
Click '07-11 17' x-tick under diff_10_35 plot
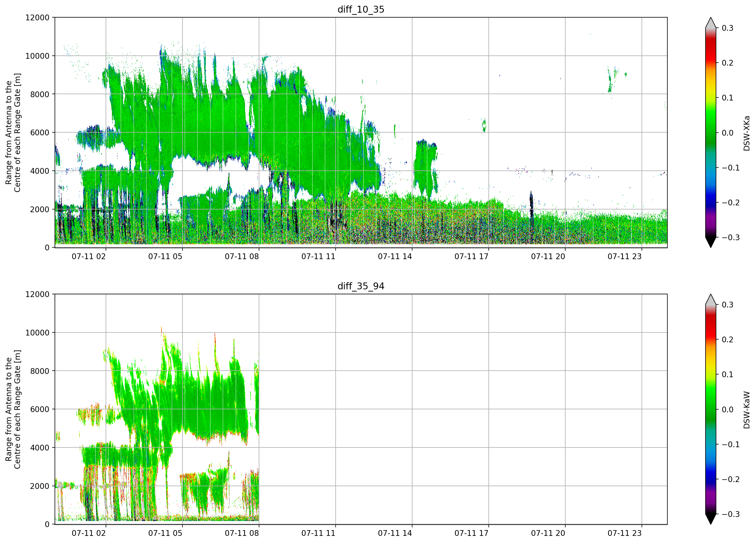point(471,256)
